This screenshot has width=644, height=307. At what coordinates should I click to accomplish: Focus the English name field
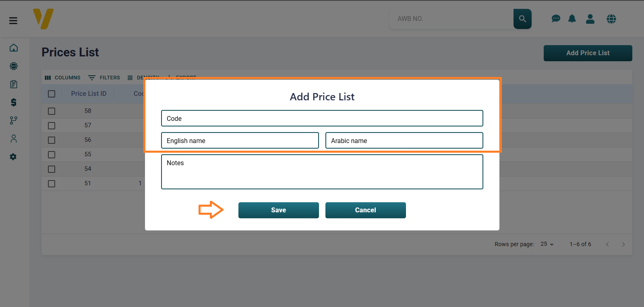pyautogui.click(x=240, y=141)
